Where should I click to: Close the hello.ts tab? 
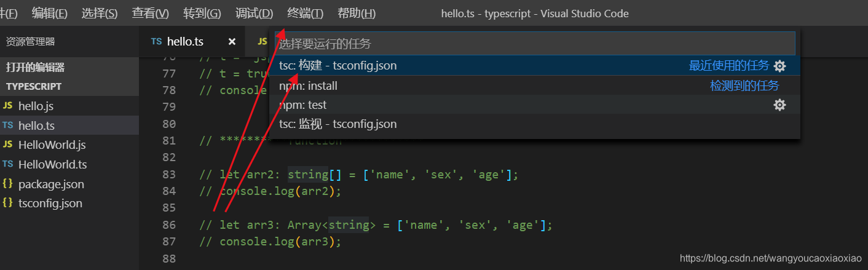coord(232,42)
